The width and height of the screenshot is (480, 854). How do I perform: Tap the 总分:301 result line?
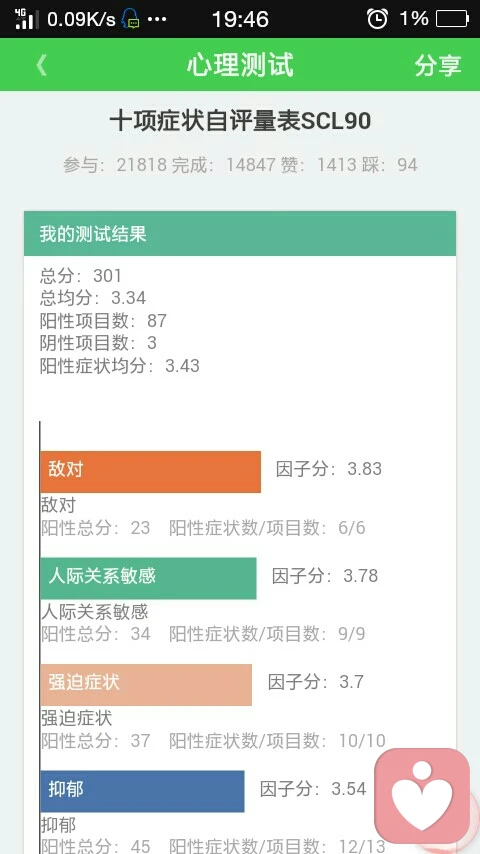tap(81, 276)
